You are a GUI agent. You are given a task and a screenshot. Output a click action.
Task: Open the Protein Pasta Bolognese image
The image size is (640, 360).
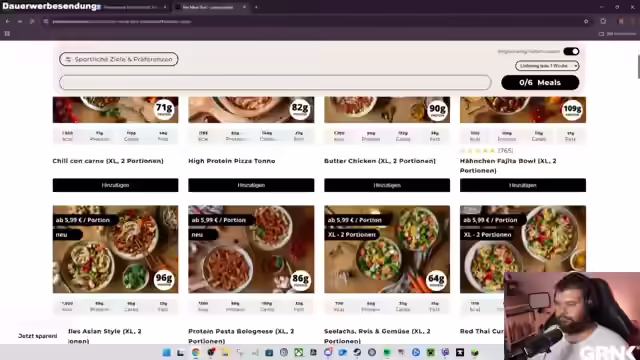click(251, 249)
